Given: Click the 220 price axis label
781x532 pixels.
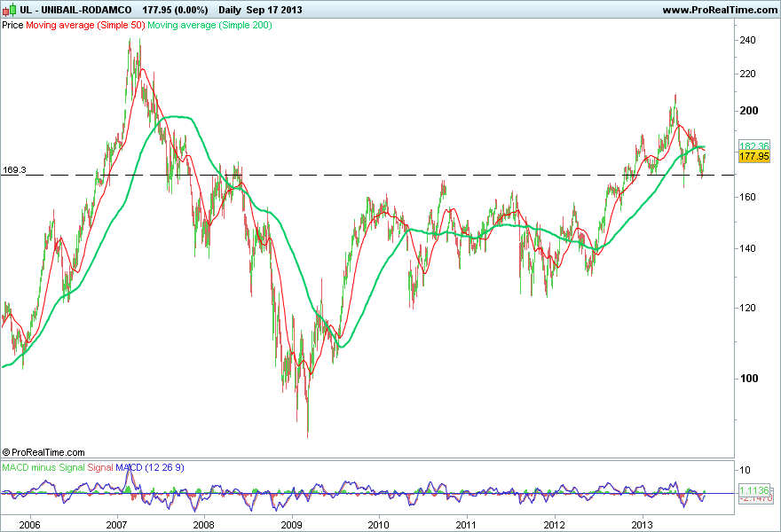Looking at the screenshot, I should point(747,74).
